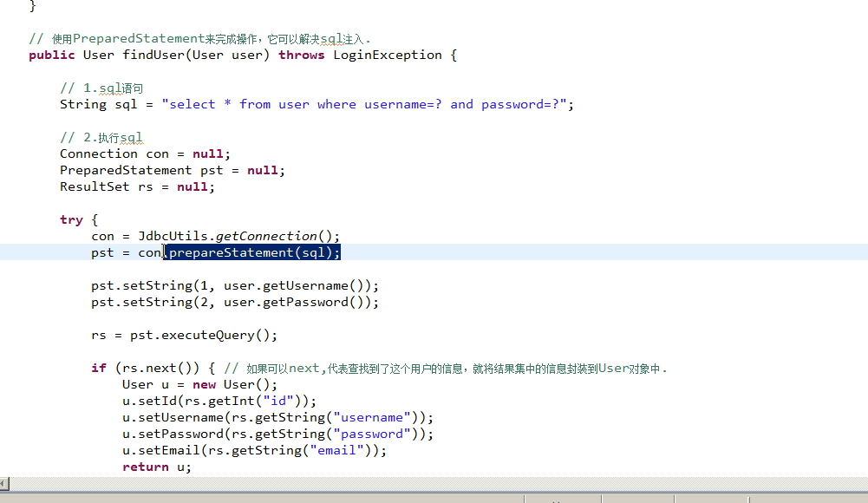The width and height of the screenshot is (868, 503).
Task: Click the findUser method name
Action: point(153,55)
